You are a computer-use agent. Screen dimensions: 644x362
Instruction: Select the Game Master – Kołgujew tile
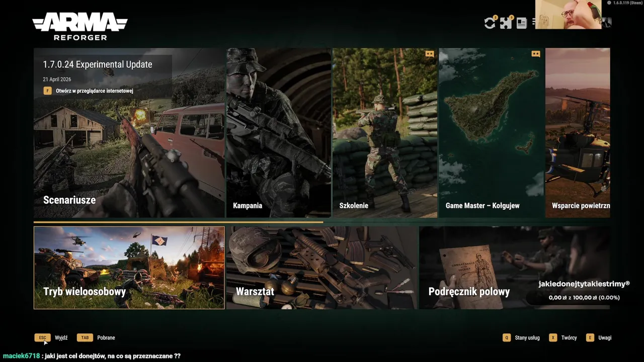(492, 133)
